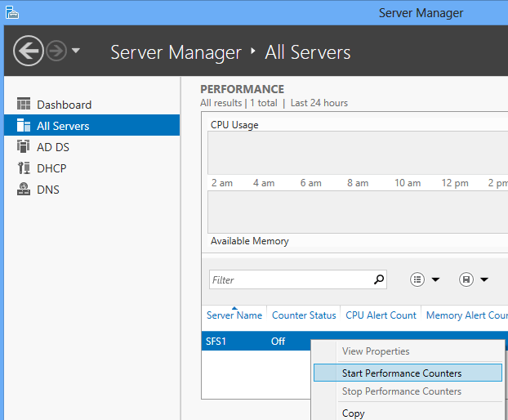Click the '1 total' text in PERFORMANCE header
This screenshot has height=420, width=508.
pos(264,103)
